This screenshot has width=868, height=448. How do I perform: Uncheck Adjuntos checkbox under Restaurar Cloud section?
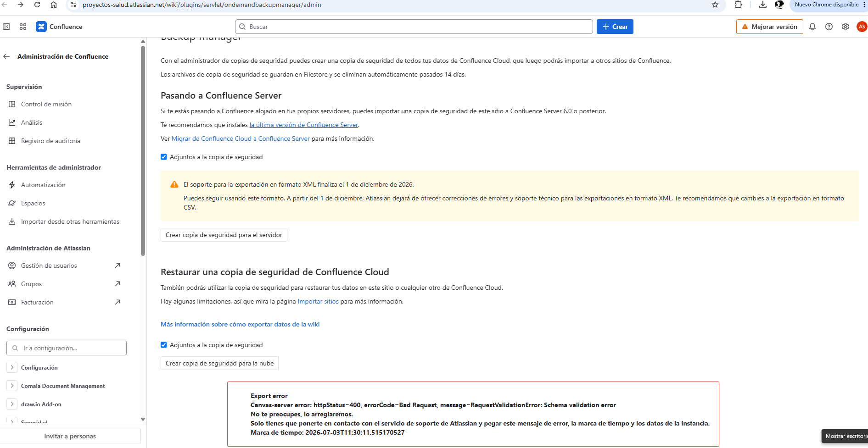(164, 345)
